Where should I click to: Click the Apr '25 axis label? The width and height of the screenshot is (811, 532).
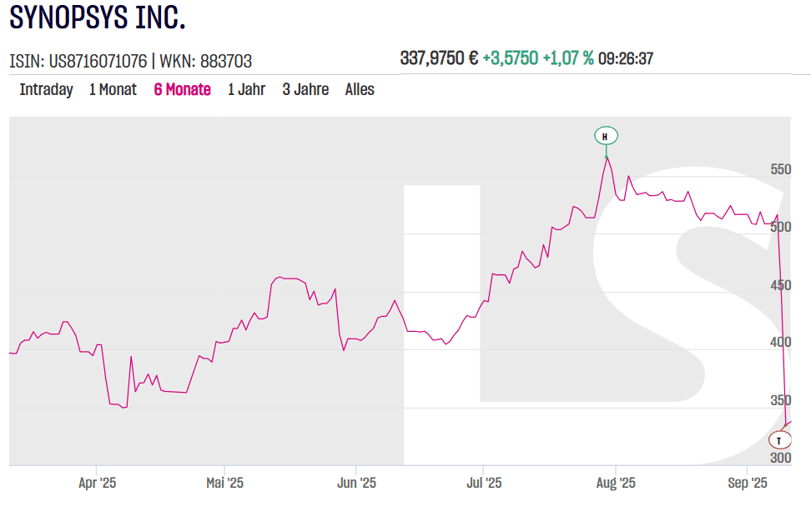tap(97, 483)
